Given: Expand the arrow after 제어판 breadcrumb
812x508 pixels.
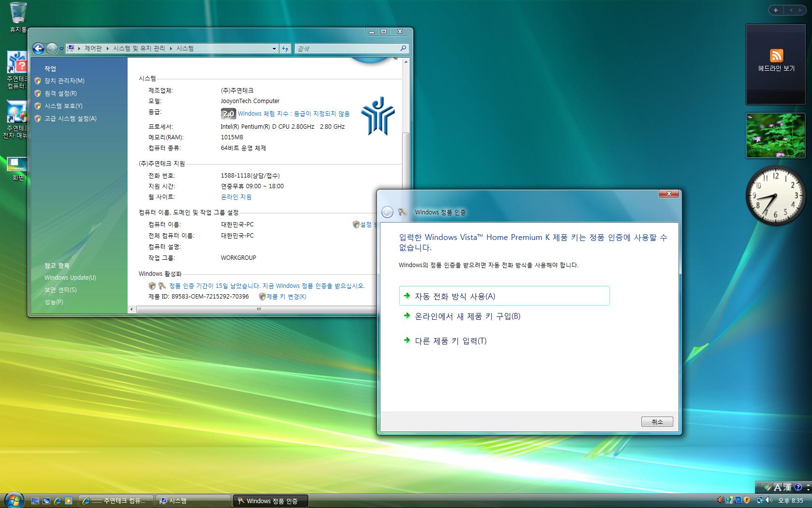Looking at the screenshot, I should [108, 48].
